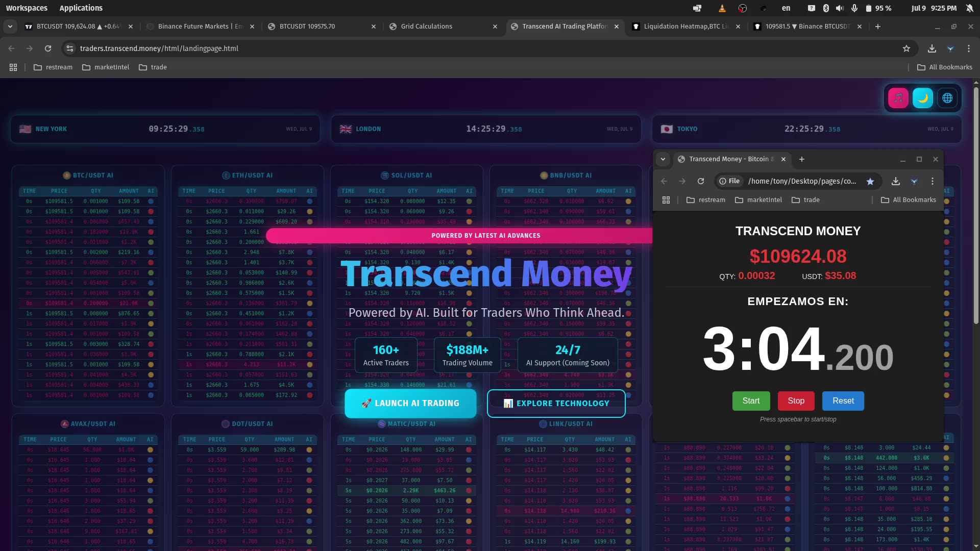980x551 pixels.
Task: Open the music player icon
Action: 898,97
